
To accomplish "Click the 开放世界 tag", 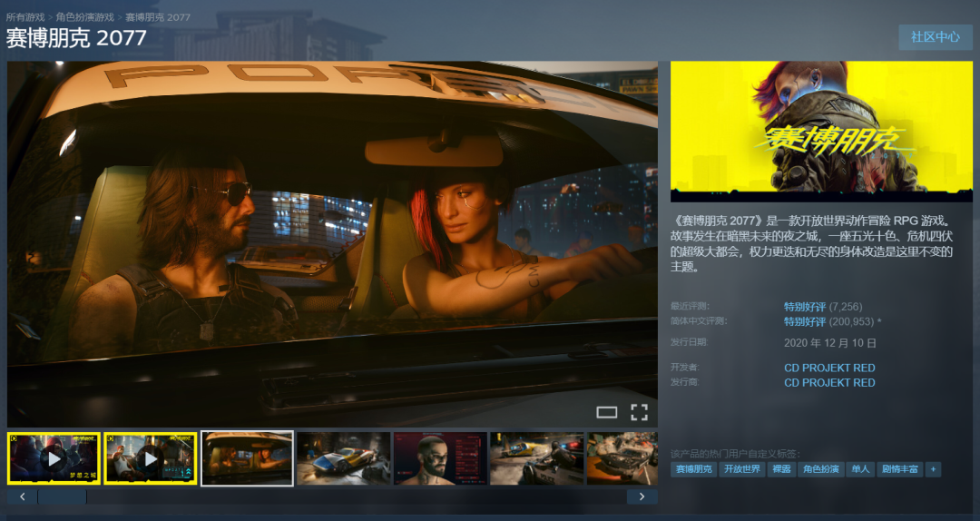I will (742, 469).
